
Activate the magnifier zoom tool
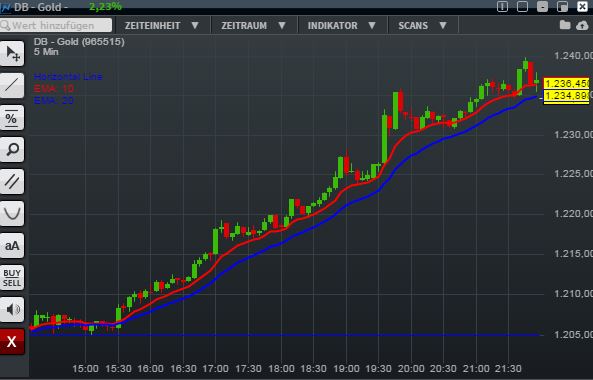coord(12,149)
